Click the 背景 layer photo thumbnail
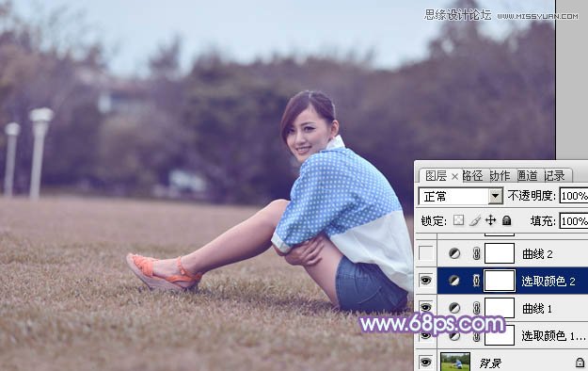This screenshot has height=371, width=588. [x=455, y=362]
